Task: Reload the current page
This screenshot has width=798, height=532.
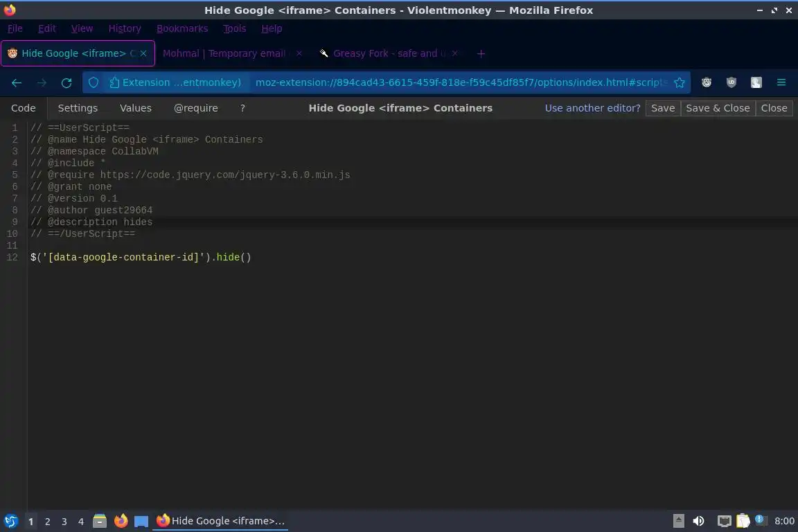Action: 66,82
